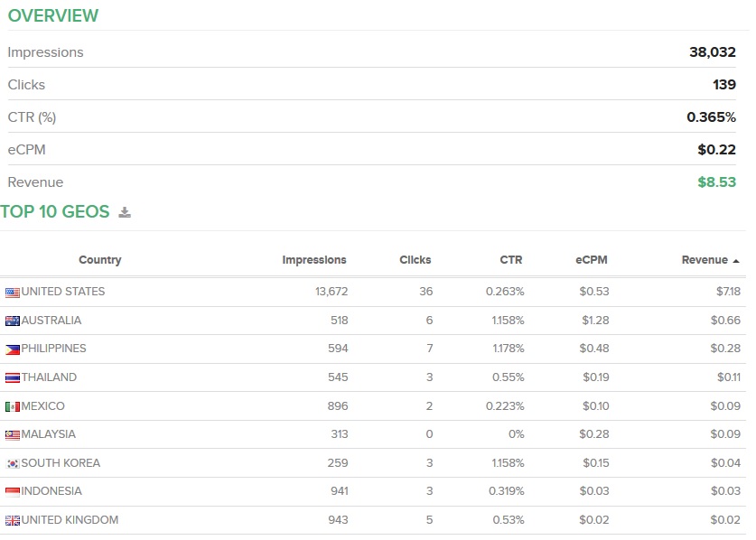Sort table by eCPM column header
756x540 pixels.
[x=591, y=260]
